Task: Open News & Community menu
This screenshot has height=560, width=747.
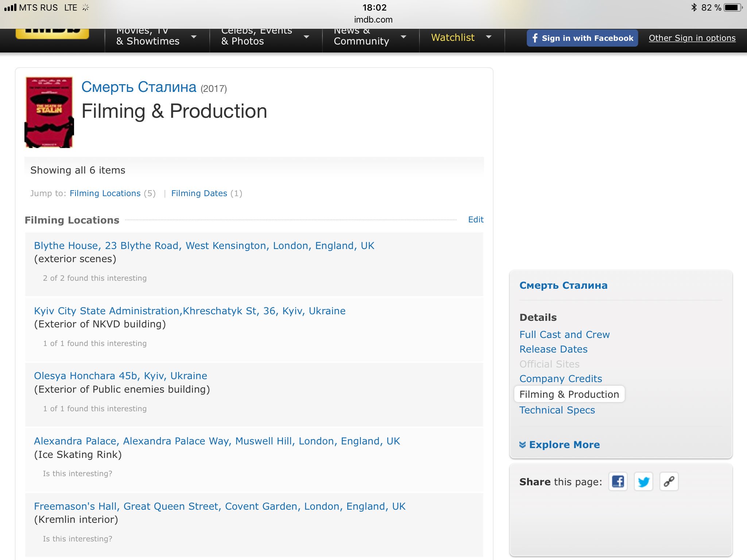Action: pos(370,37)
